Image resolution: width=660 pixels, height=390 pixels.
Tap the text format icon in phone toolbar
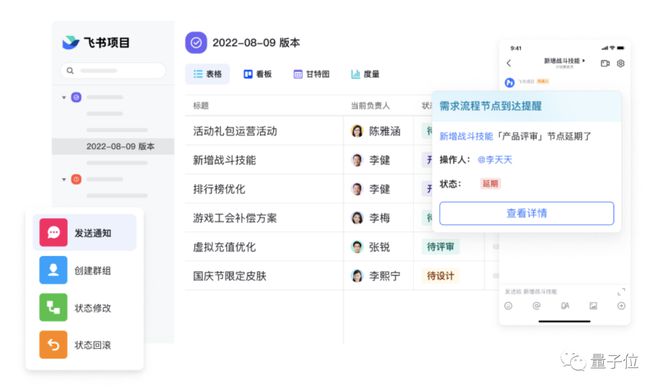pos(565,306)
